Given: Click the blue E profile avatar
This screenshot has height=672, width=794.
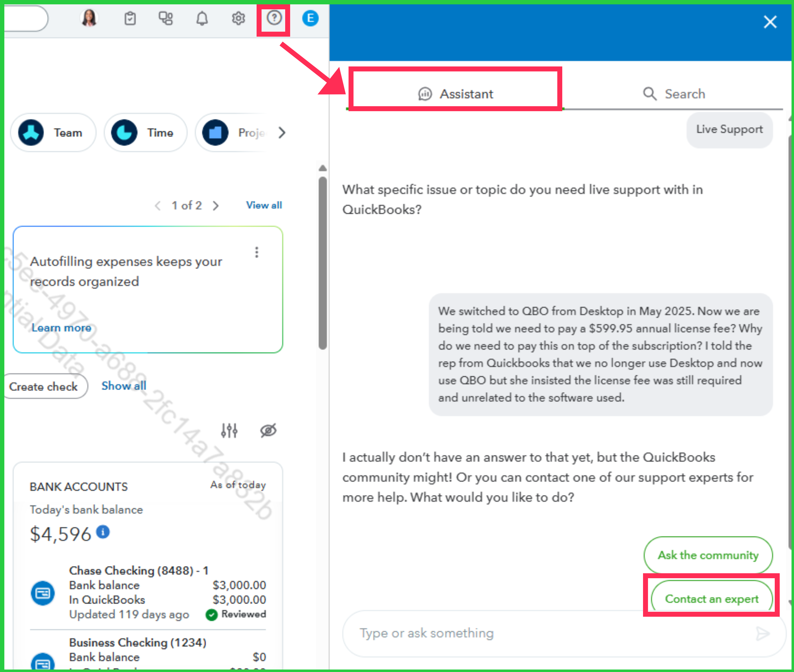Looking at the screenshot, I should point(310,18).
